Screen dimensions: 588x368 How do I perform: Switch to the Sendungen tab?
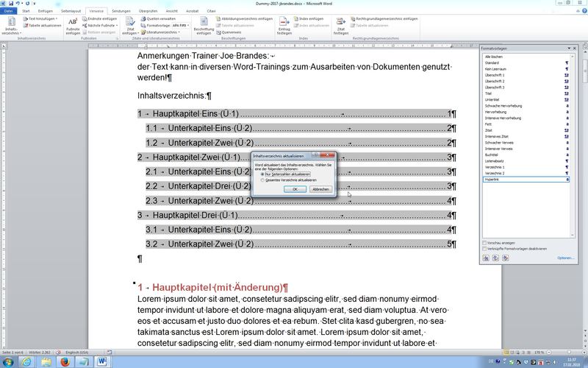tap(121, 11)
